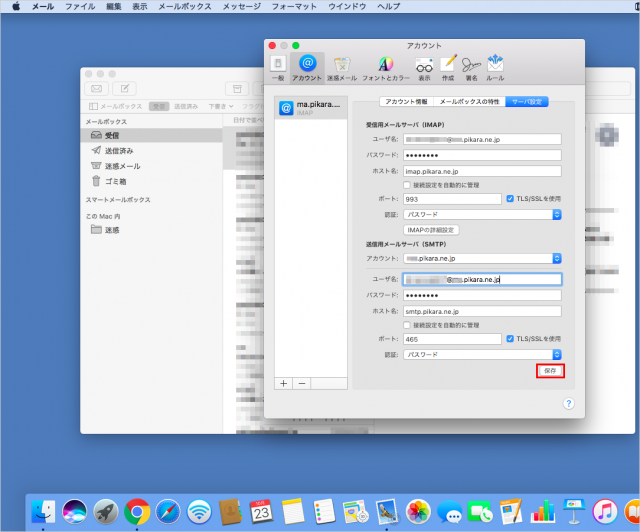This screenshot has height=532, width=640.
Task: Open フォントとカラー fonts and colors preferences
Action: [x=384, y=66]
